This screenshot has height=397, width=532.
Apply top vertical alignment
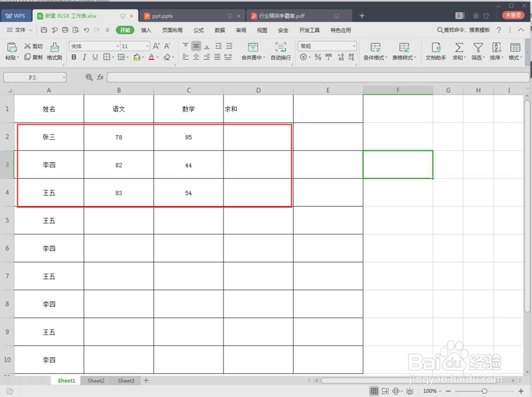point(185,46)
